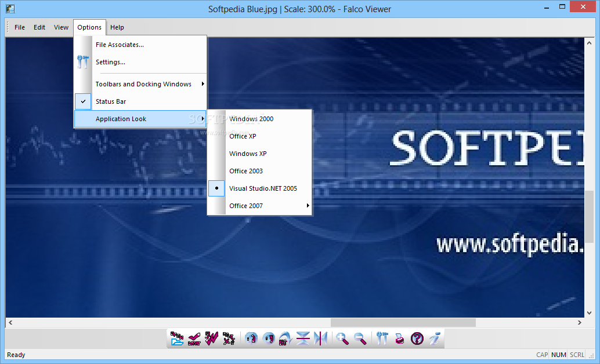This screenshot has height=364, width=600.
Task: Click the About info icon
Action: point(435,338)
